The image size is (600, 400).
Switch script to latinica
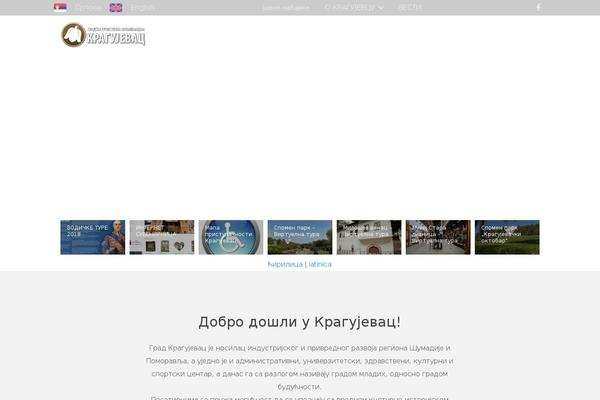pos(320,264)
